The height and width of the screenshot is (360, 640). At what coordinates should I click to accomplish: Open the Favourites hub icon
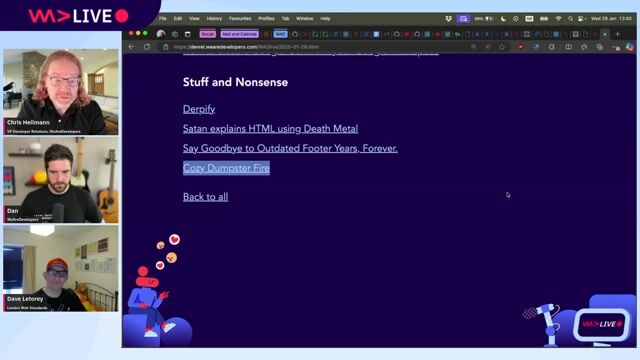tap(584, 47)
